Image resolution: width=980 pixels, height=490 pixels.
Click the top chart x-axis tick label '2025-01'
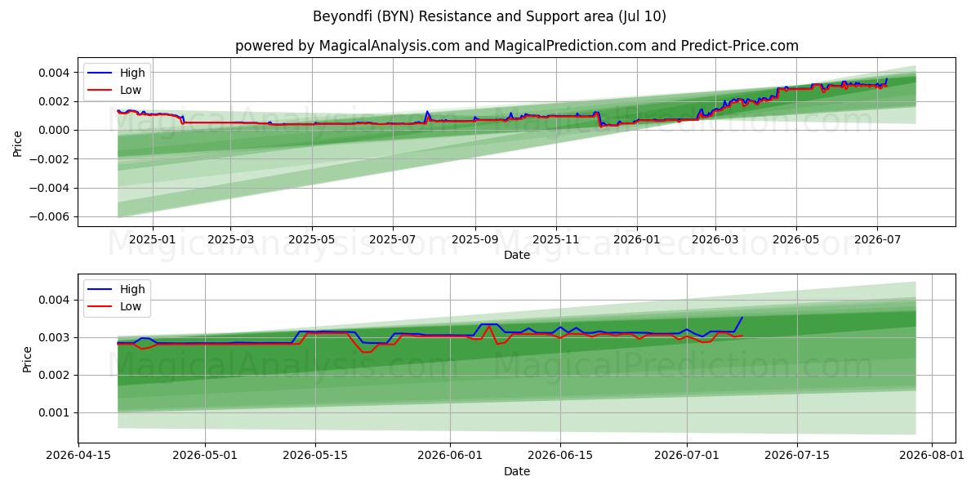tap(153, 239)
